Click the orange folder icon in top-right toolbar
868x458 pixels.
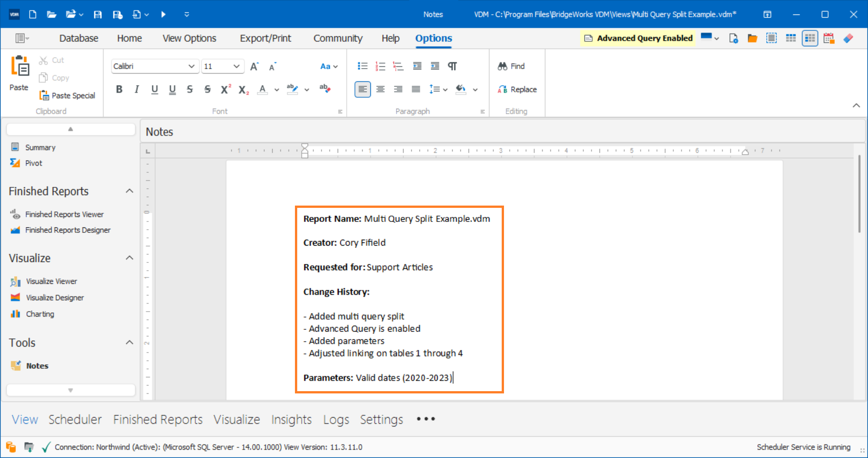pyautogui.click(x=753, y=38)
